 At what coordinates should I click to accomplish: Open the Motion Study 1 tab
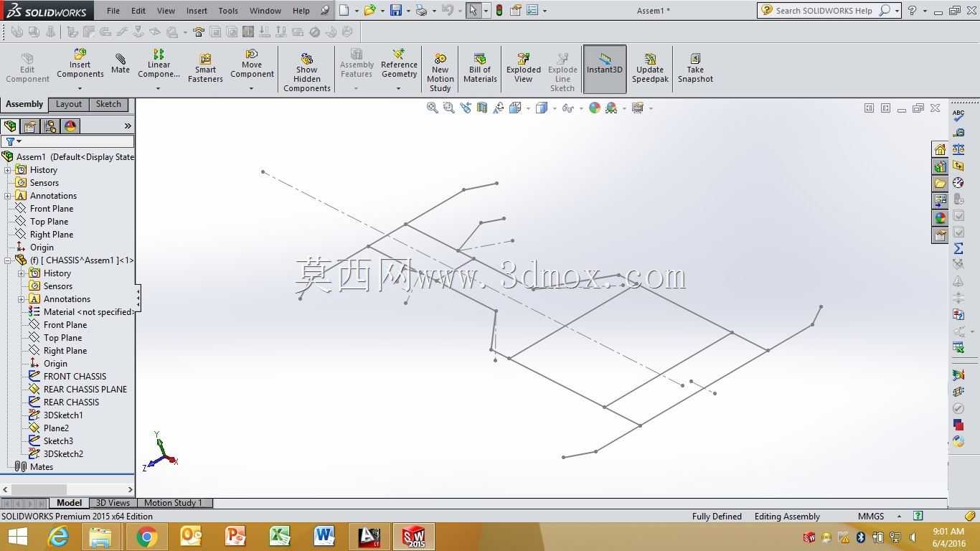pos(173,503)
